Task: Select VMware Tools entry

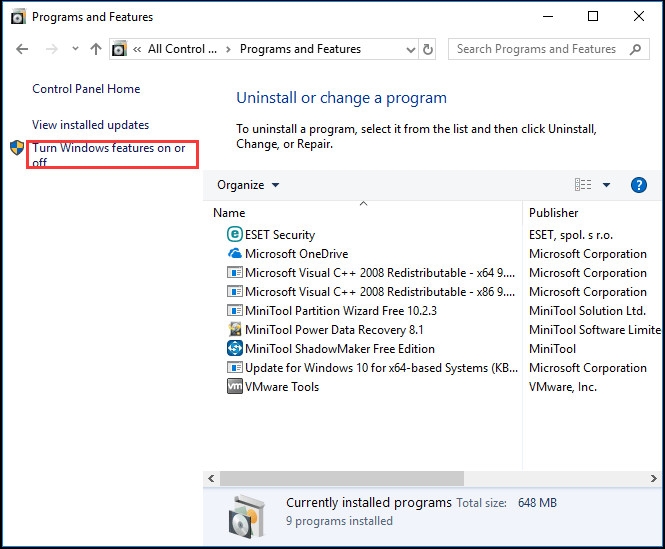Action: (x=282, y=387)
